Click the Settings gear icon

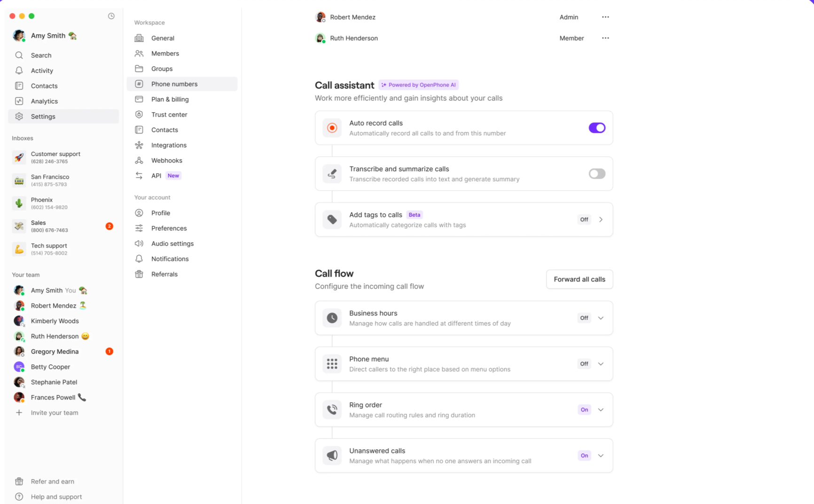19,116
